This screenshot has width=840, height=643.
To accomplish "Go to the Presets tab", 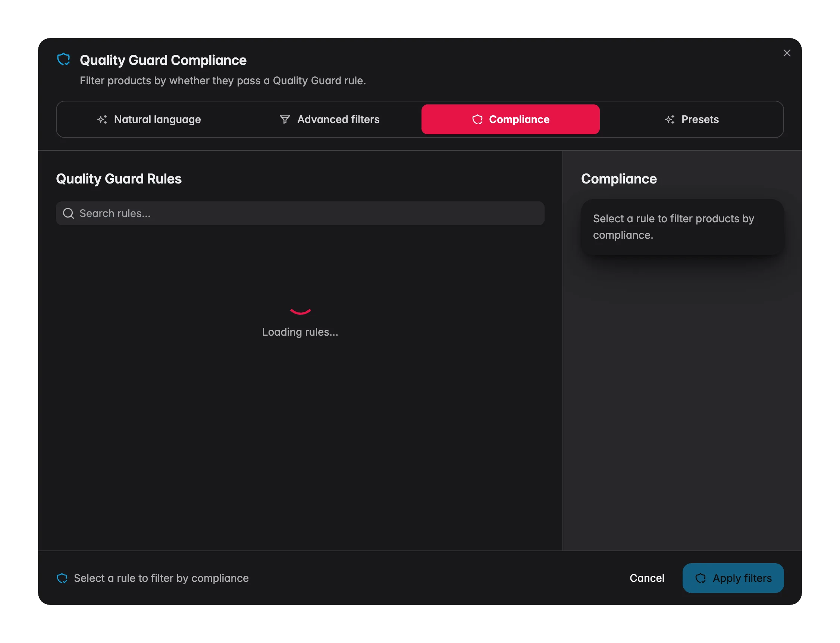I will point(691,119).
